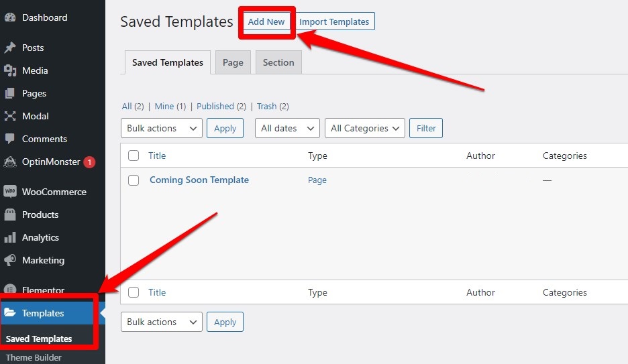
Task: Toggle select-all checkbox in table header
Action: (x=134, y=156)
